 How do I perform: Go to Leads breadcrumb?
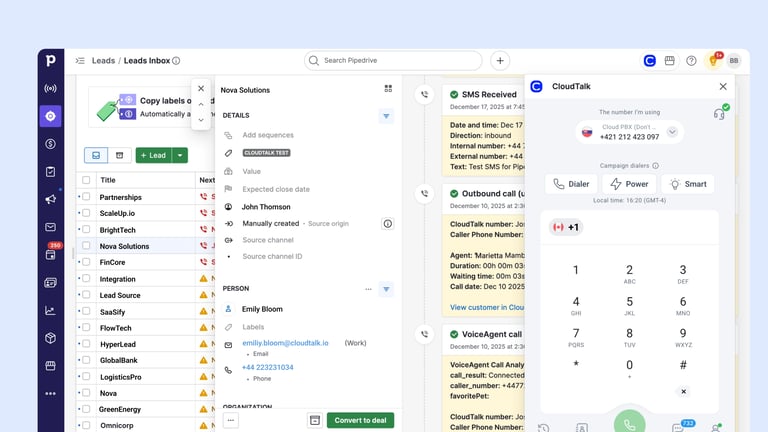[x=103, y=61]
